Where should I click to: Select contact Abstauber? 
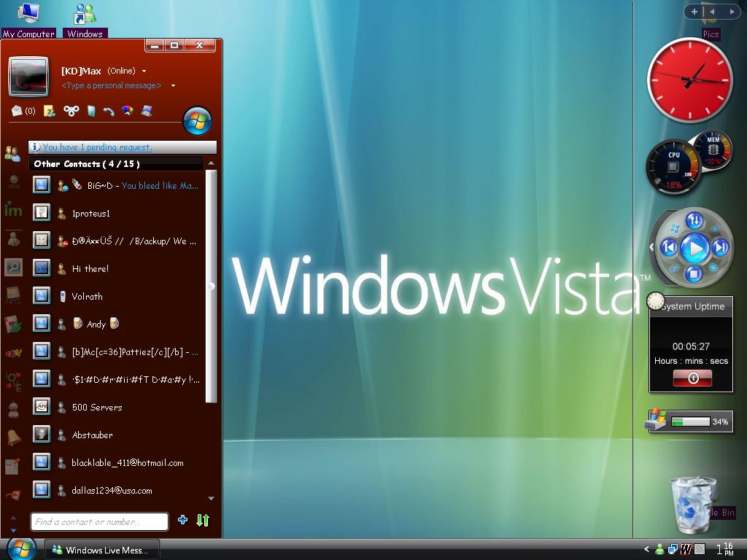[x=115, y=435]
